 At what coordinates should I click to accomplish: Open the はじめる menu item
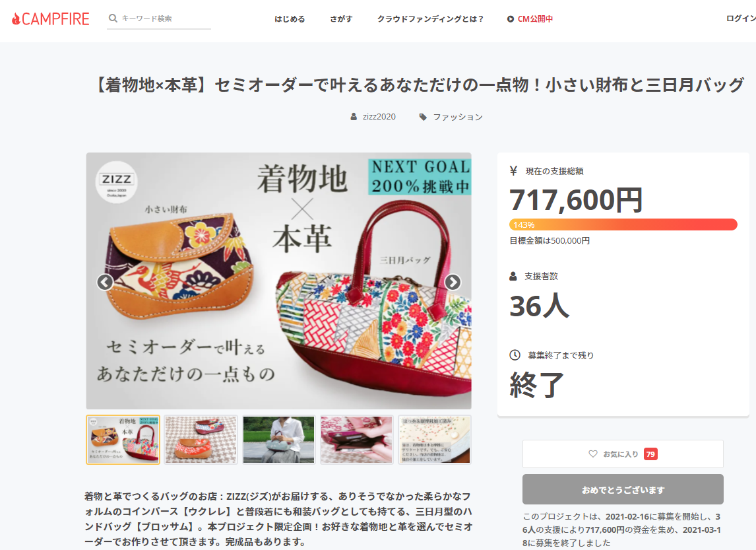[290, 18]
